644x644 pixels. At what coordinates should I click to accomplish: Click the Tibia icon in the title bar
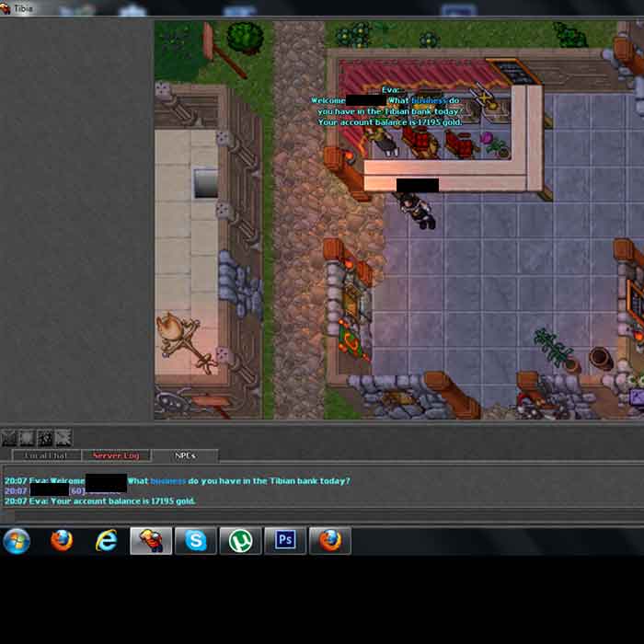pyautogui.click(x=5, y=8)
